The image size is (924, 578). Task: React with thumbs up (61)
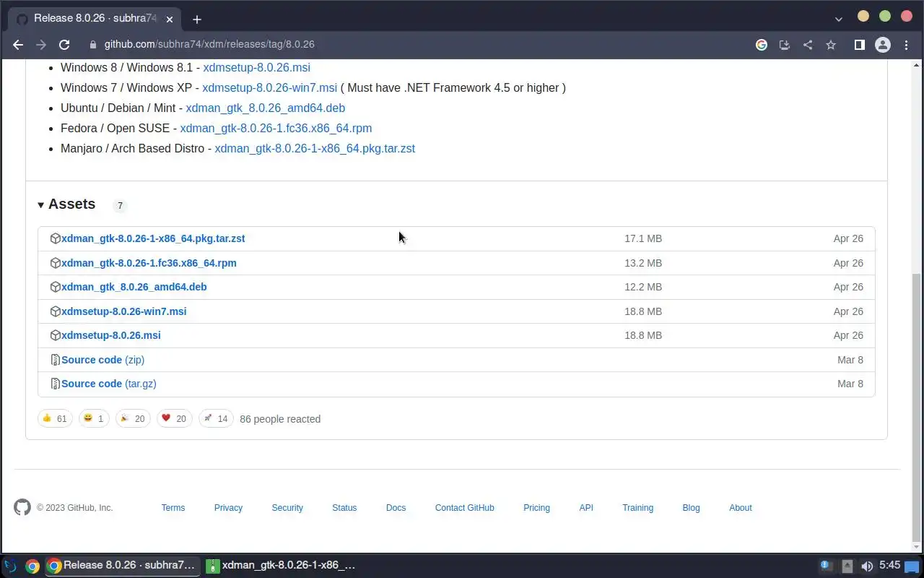(x=55, y=418)
